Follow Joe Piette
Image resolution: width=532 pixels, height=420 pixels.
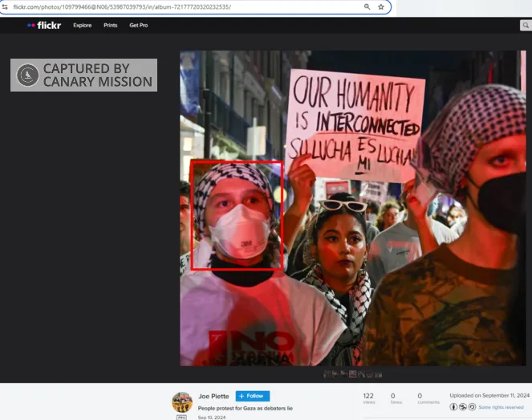(253, 396)
